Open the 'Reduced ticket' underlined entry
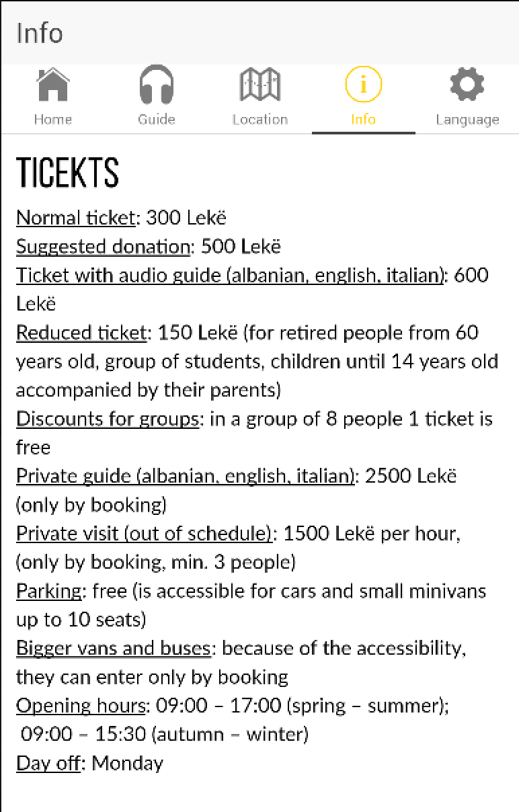The image size is (519, 812). [81, 333]
